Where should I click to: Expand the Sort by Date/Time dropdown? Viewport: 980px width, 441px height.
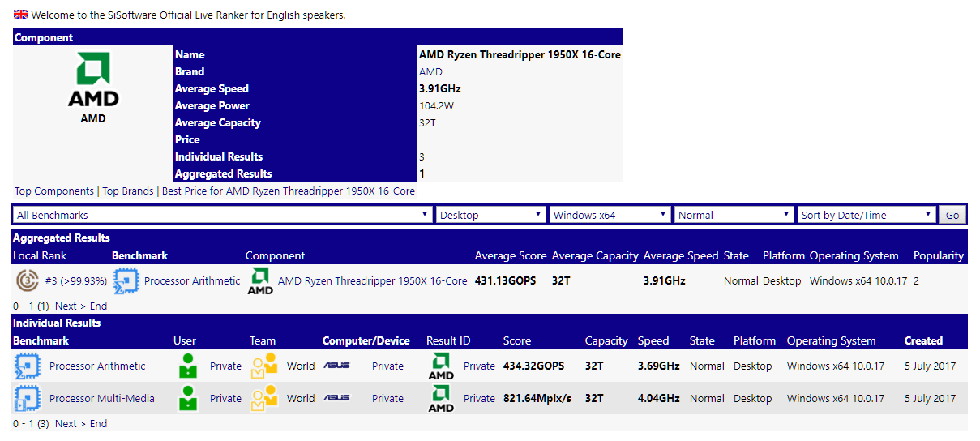tap(867, 215)
